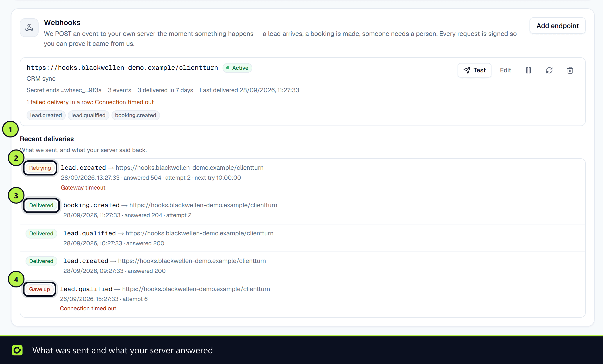
Task: Click Delivered badge on lead.created 09:27:33 row
Action: click(41, 261)
